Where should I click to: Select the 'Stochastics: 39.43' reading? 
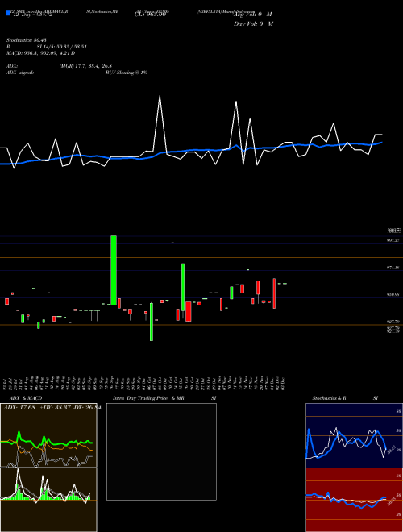tap(27, 40)
